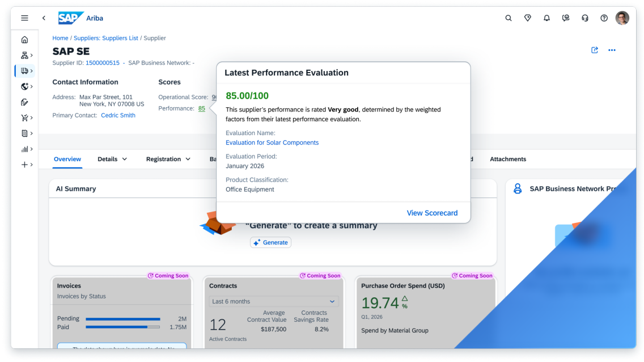Image resolution: width=644 pixels, height=362 pixels.
Task: Open the user profile avatar
Action: pos(622,18)
